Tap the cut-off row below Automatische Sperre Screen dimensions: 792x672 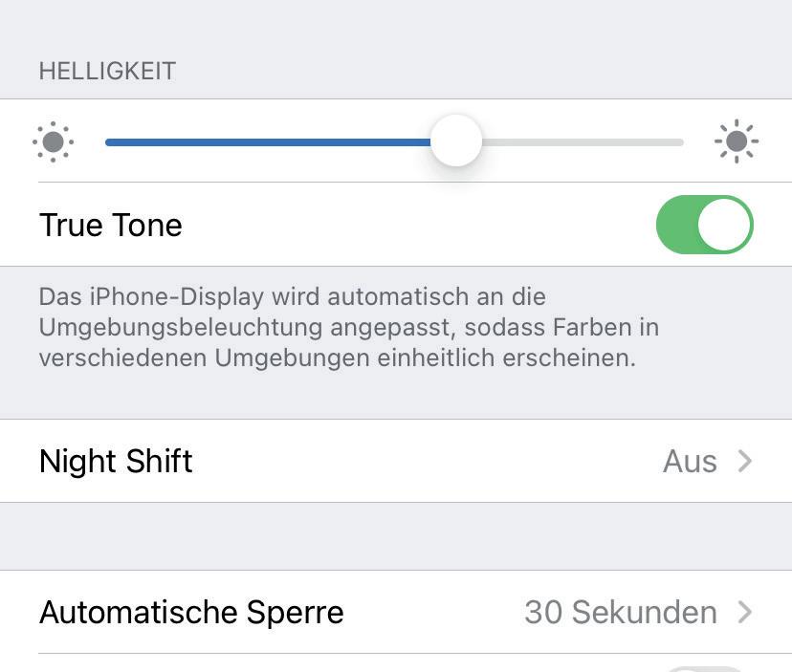coord(287,664)
